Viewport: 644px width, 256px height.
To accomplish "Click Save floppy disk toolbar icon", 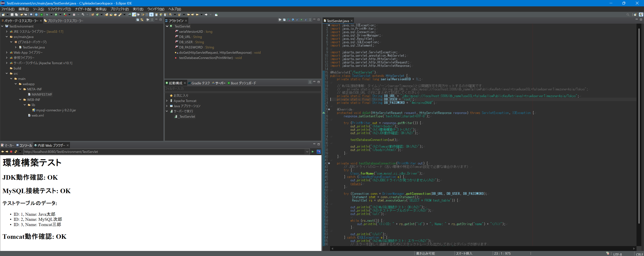I will tap(12, 15).
